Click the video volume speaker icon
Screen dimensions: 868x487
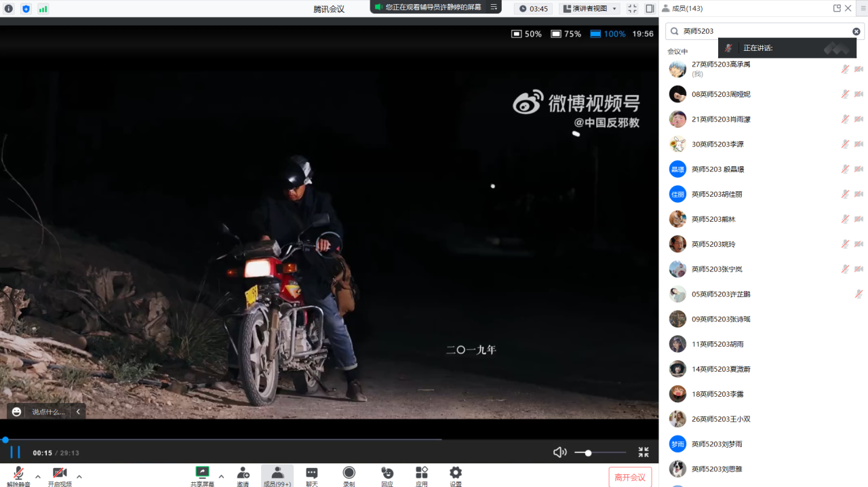coord(559,452)
